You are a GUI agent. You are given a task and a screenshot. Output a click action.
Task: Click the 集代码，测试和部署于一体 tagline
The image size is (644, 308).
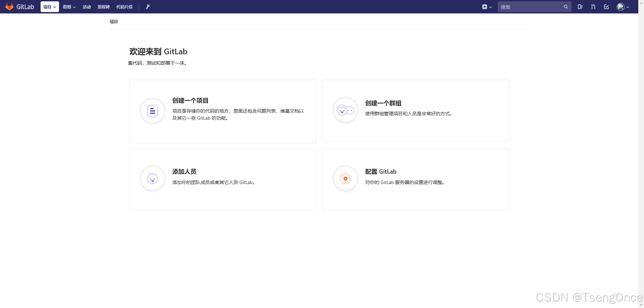click(157, 63)
